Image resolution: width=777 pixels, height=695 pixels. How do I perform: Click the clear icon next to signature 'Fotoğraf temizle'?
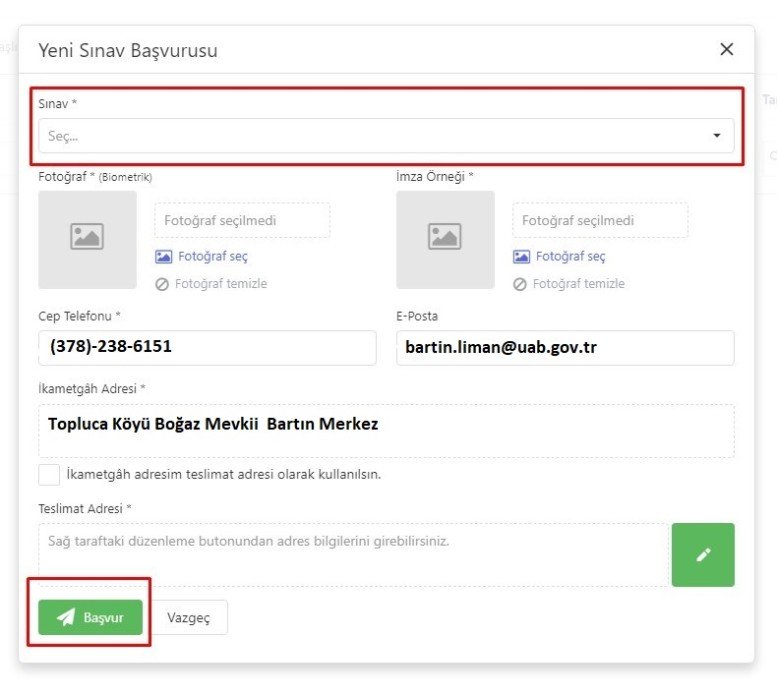pyautogui.click(x=520, y=284)
